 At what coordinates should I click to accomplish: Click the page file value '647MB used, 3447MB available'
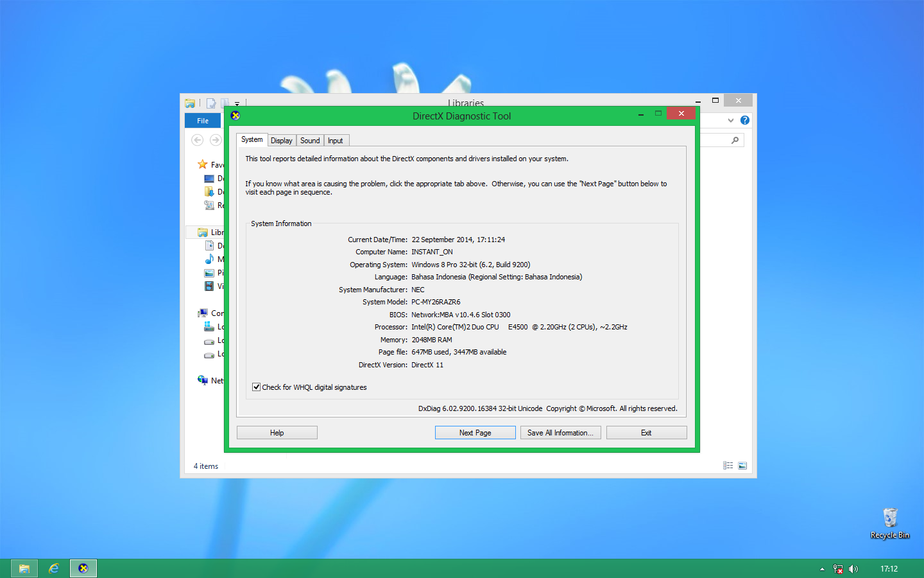tap(459, 352)
